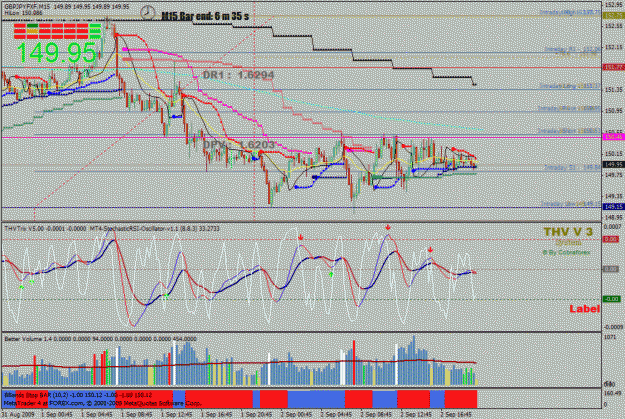Click the green -0.00 oscillator level tag

click(x=611, y=299)
